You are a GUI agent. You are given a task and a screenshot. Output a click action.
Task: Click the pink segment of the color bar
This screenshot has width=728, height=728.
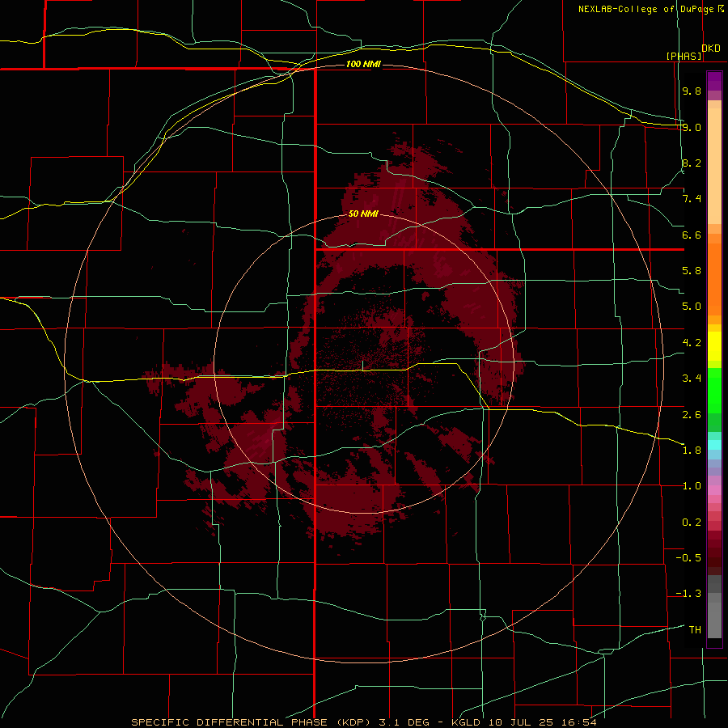(x=714, y=490)
